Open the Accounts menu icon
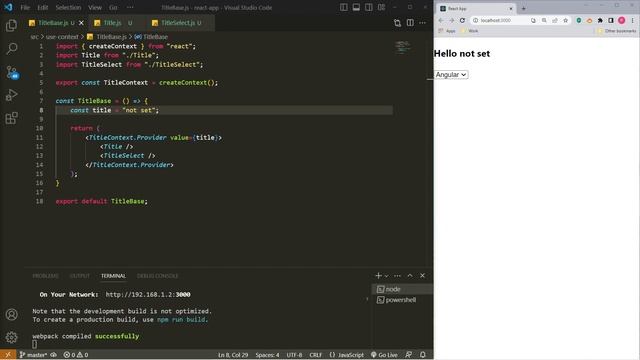The width and height of the screenshot is (640, 360). 11,314
